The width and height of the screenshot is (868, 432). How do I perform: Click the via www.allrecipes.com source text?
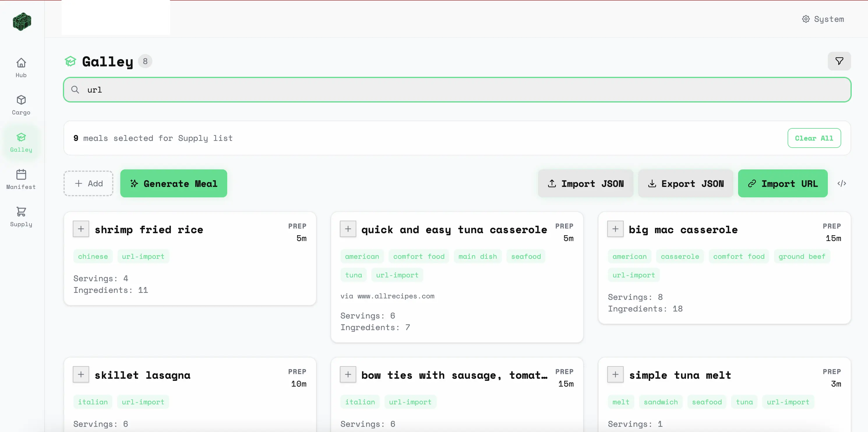pyautogui.click(x=387, y=296)
